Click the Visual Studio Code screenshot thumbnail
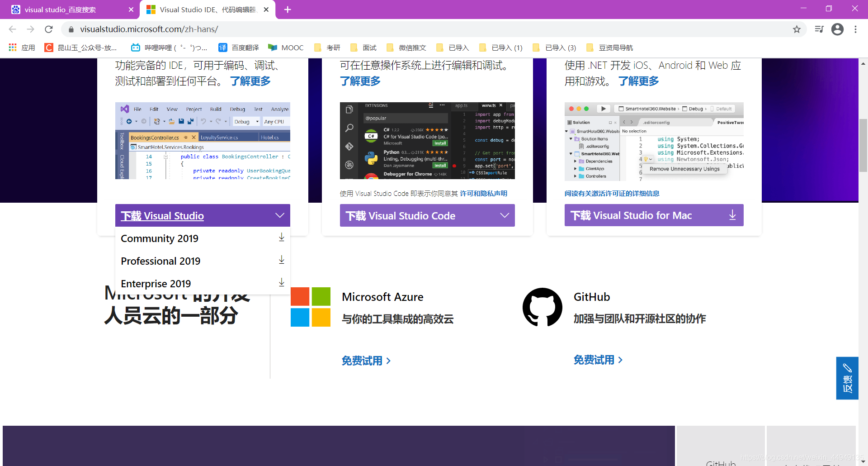The image size is (868, 466). [427, 141]
